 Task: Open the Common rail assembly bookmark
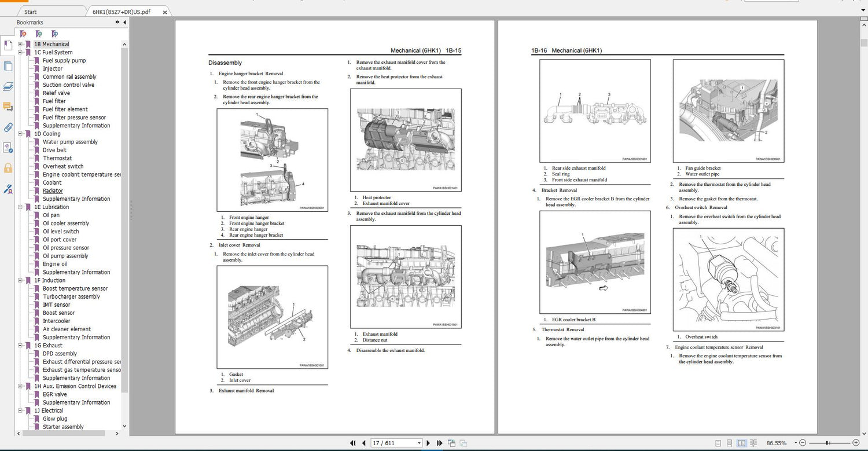tap(69, 76)
